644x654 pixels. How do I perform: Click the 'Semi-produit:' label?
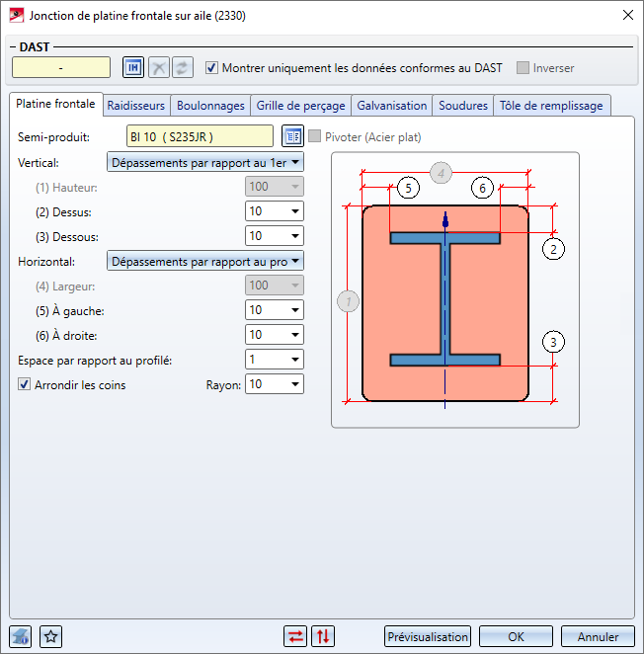point(53,137)
